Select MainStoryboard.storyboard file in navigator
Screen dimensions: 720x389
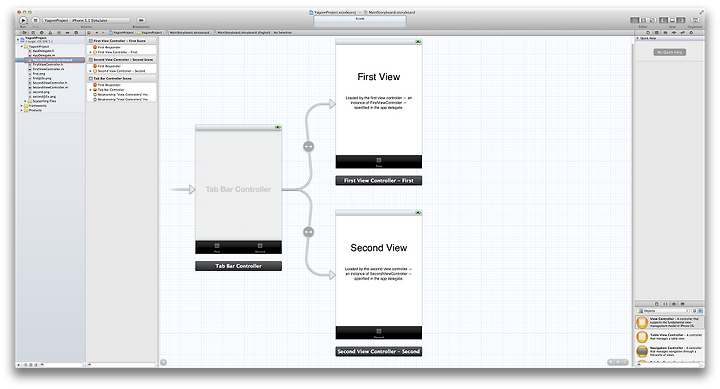tap(50, 60)
